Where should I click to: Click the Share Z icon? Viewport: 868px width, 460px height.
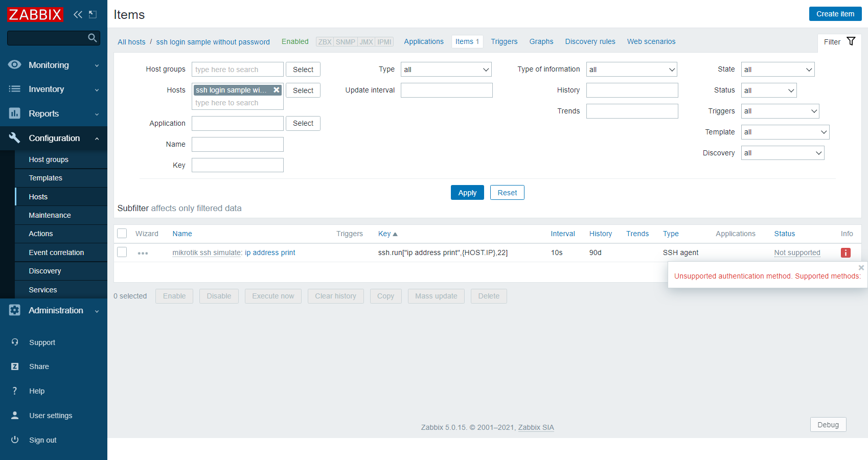(15, 366)
